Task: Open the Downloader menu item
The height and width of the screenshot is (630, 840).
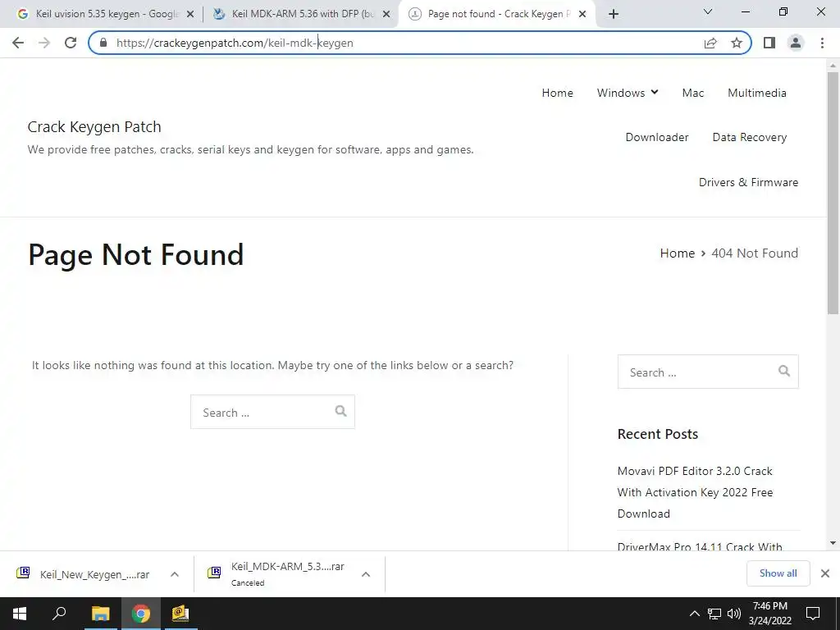Action: coord(657,137)
